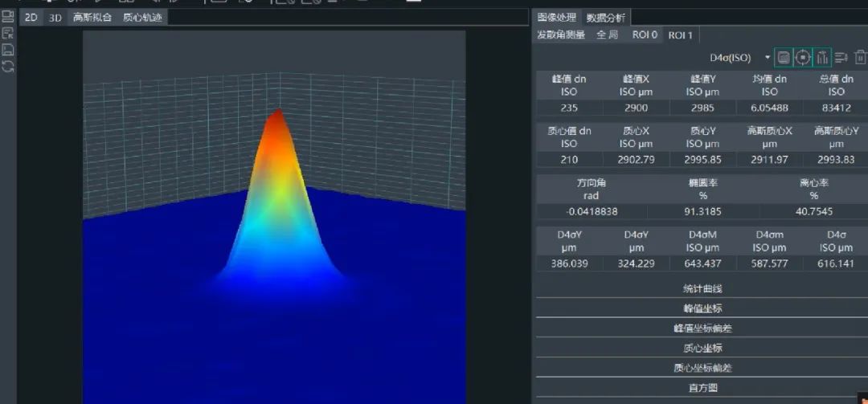868x404 pixels.
Task: Click the refresh arrows icon in left sidebar
Action: click(x=8, y=67)
